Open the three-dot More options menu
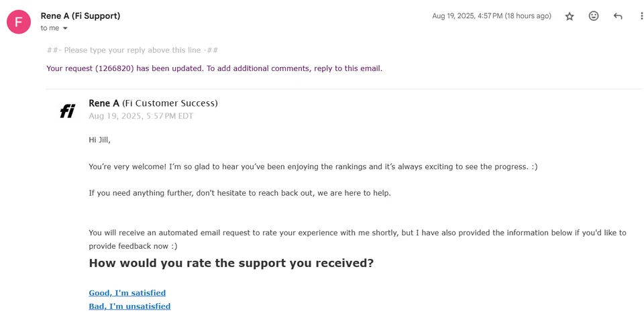 point(641,16)
